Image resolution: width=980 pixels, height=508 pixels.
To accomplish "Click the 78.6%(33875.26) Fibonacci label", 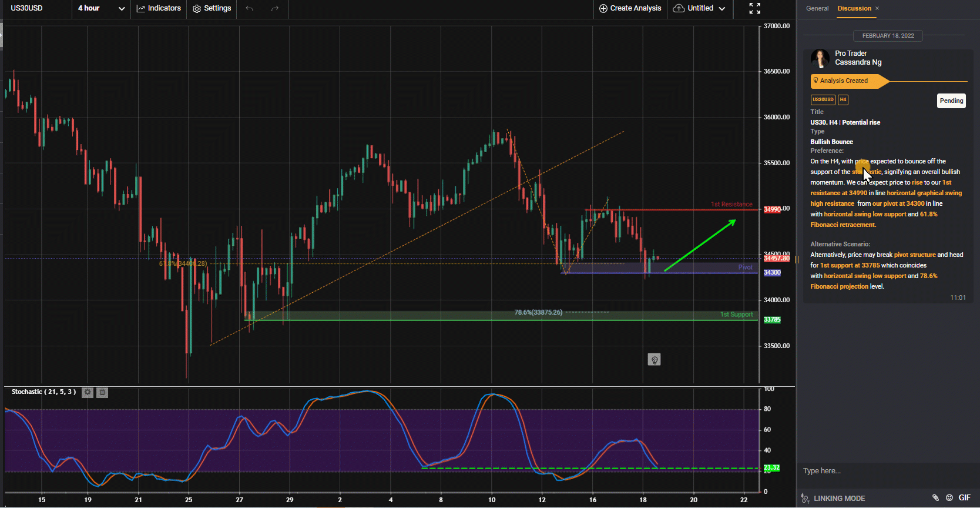I will pyautogui.click(x=538, y=312).
